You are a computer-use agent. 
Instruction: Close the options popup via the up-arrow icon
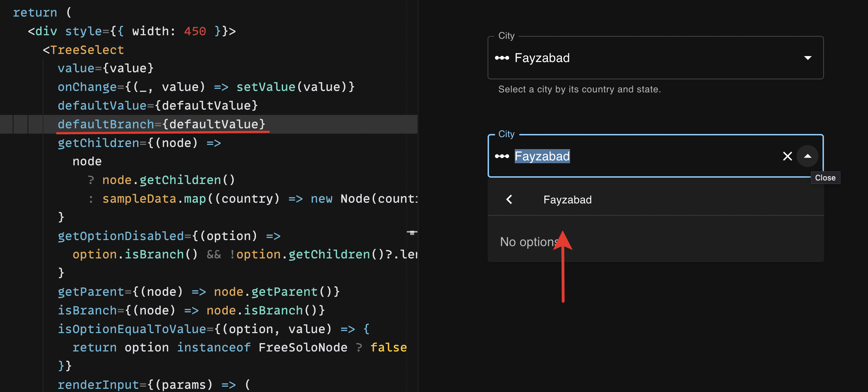coord(808,156)
